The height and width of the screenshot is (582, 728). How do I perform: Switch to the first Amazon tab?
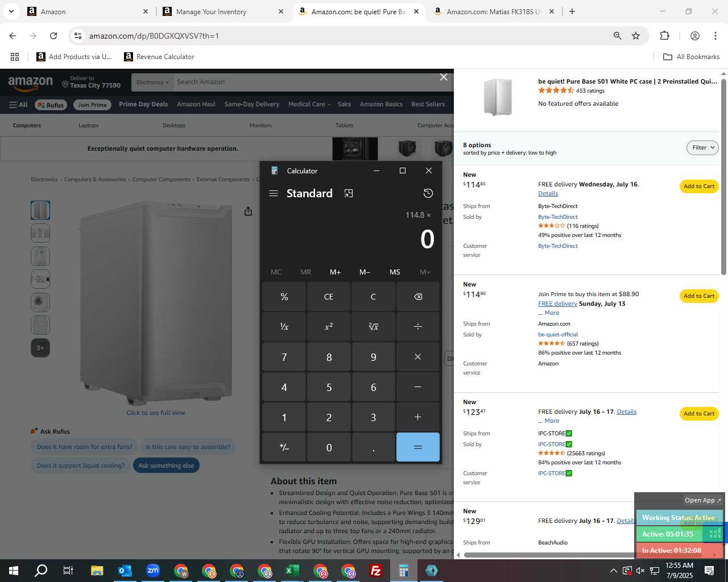pos(88,11)
